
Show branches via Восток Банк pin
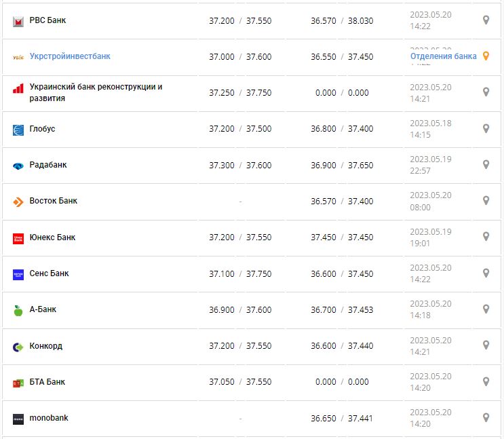coord(486,201)
